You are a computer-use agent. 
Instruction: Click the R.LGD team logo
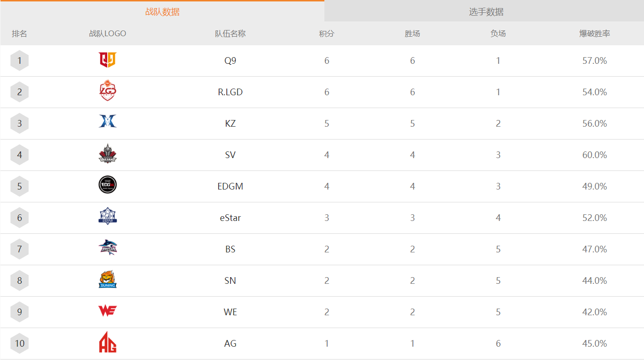click(x=108, y=92)
